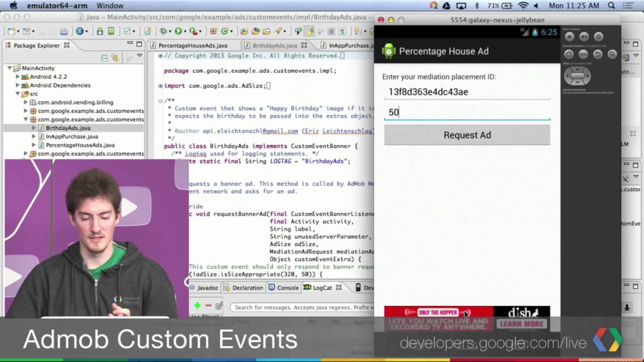Click the Open Type icon in toolbar
Viewport: 644px width, 362px height.
[244, 31]
